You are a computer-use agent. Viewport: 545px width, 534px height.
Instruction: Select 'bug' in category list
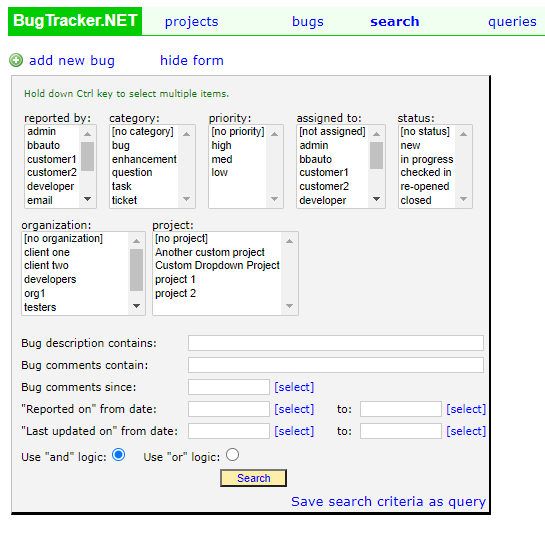[144, 145]
